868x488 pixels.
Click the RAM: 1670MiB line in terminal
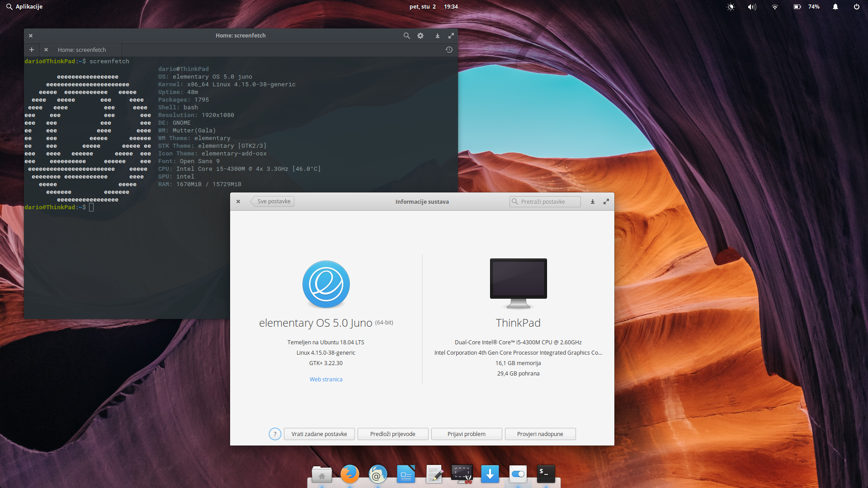point(200,184)
